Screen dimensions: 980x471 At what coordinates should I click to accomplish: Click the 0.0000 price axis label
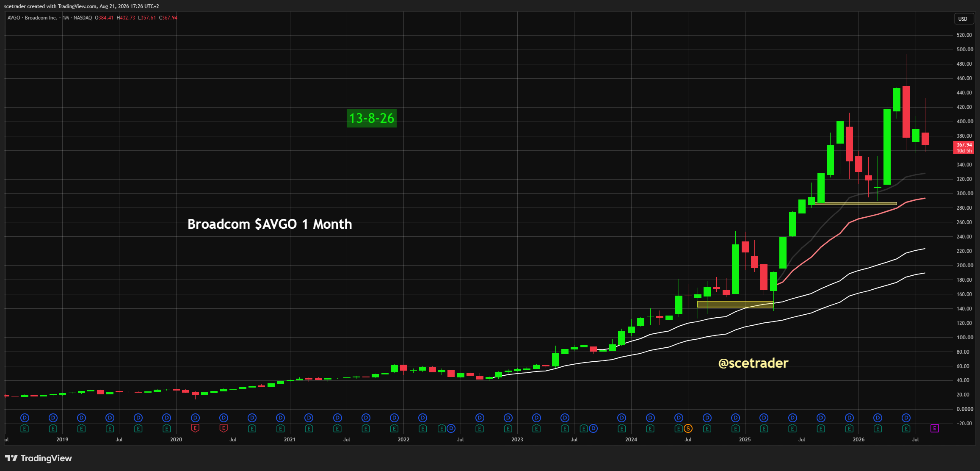[965, 409]
